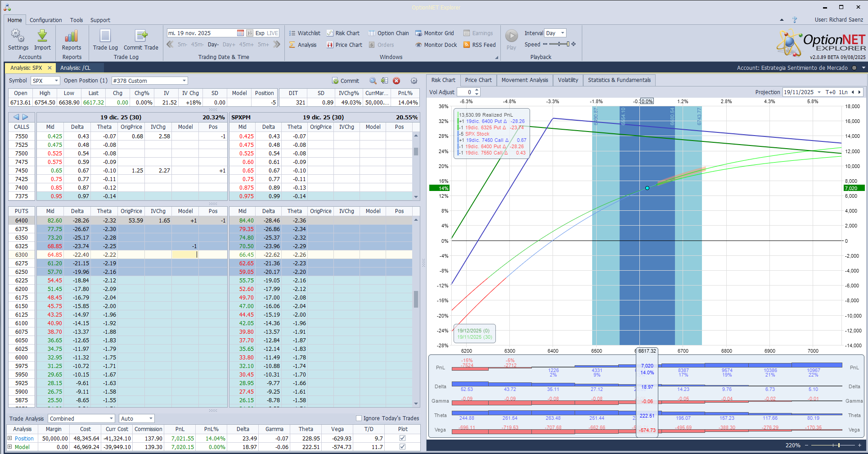Adjust the playback Speed slider

click(559, 44)
